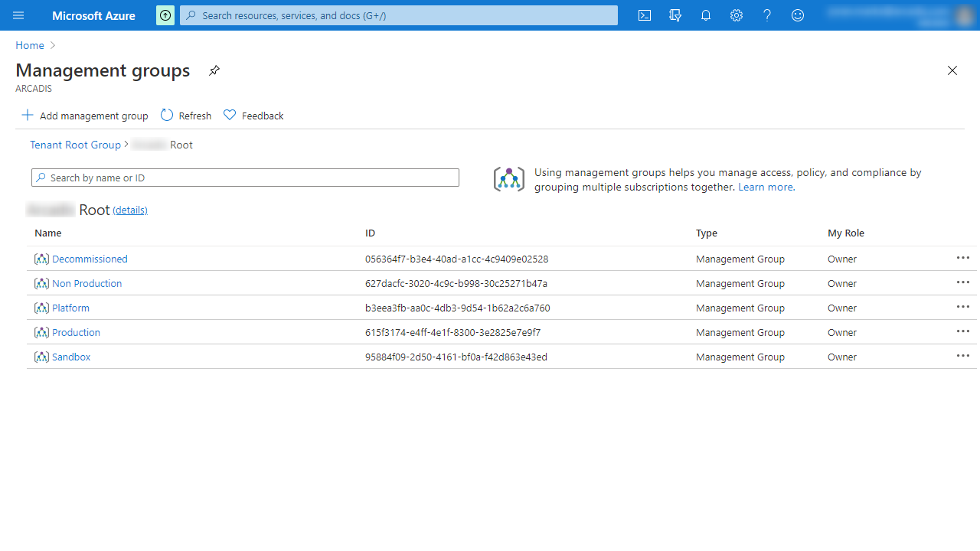Click the feedback smiley icon
This screenshot has width=980, height=551.
tap(798, 15)
